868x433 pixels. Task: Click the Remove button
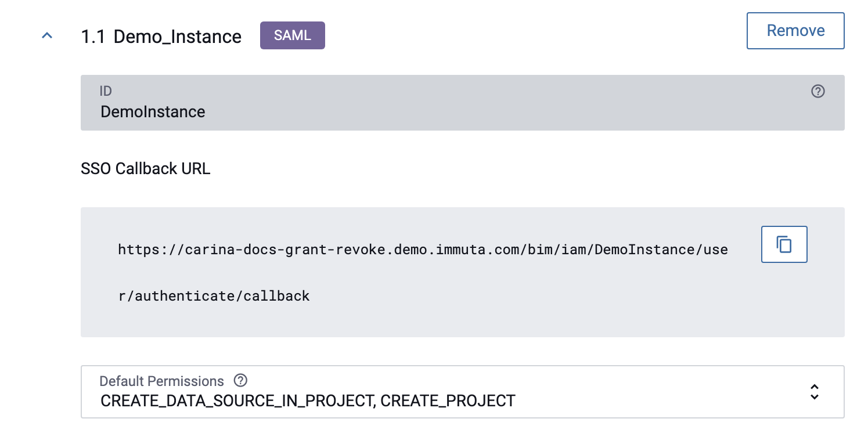(795, 31)
